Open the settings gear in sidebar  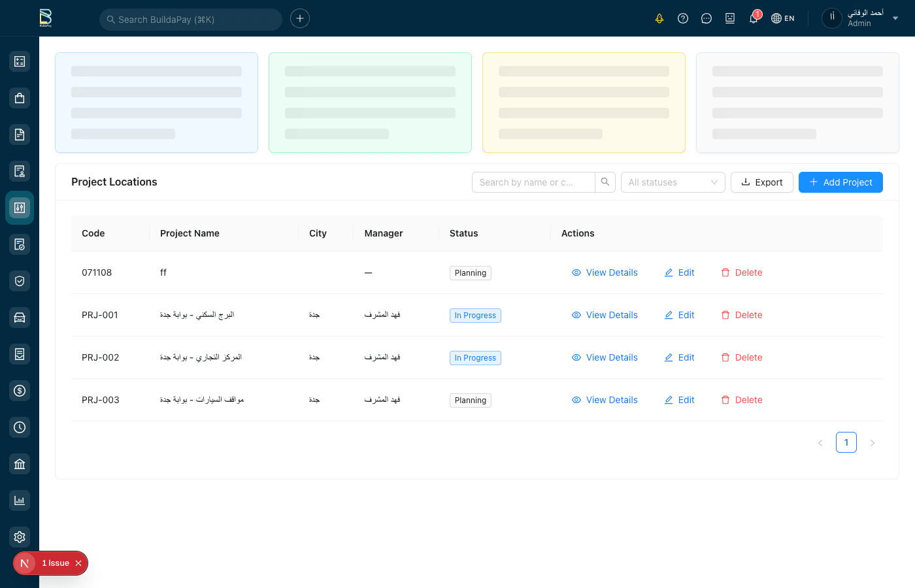coord(20,537)
